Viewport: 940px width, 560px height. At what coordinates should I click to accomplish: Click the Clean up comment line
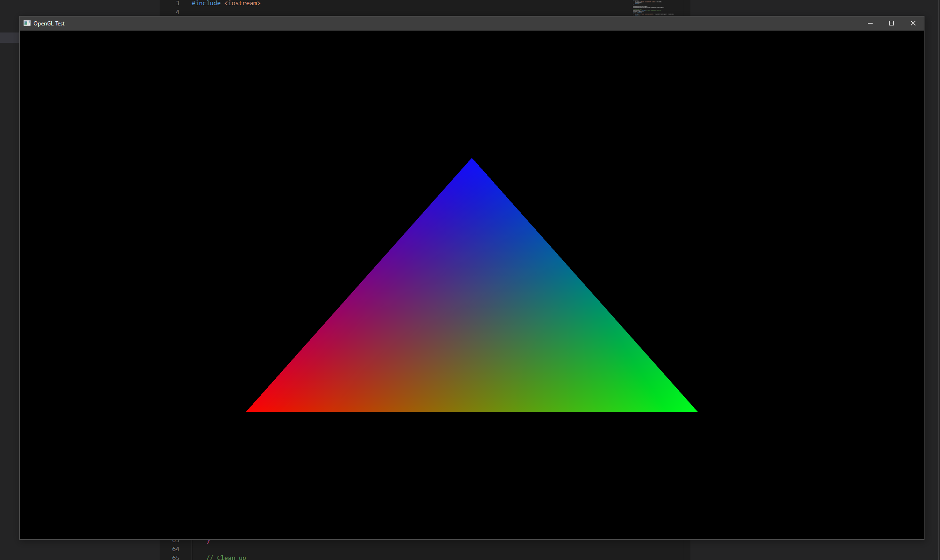(x=226, y=557)
